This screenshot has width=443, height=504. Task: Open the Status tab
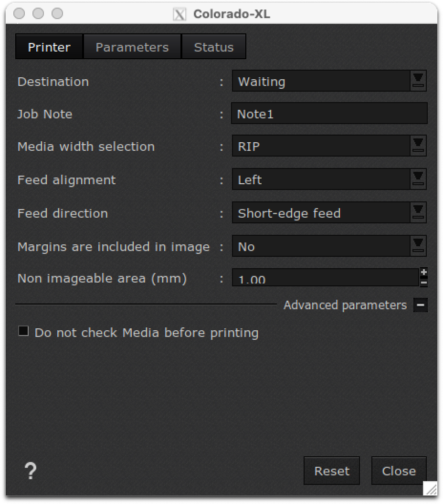coord(214,47)
